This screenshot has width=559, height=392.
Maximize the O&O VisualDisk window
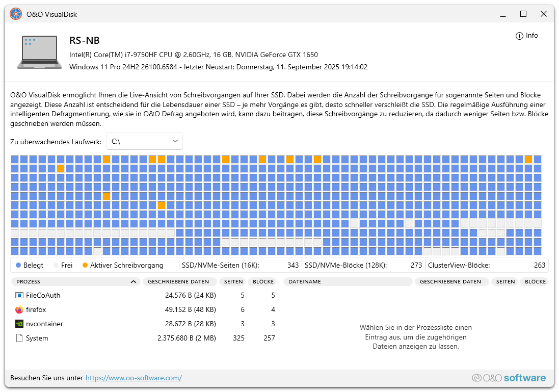[x=523, y=14]
